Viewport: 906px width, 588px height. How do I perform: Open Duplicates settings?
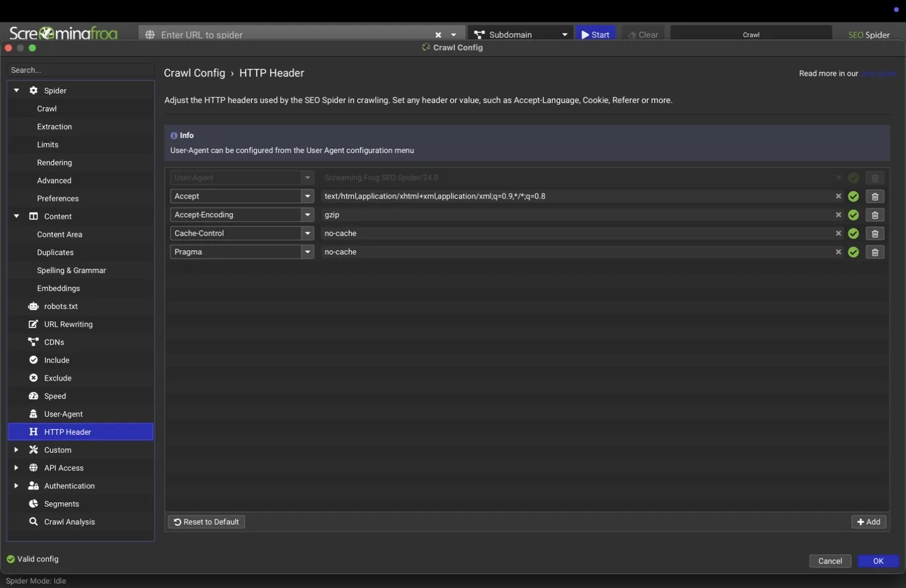tap(55, 252)
